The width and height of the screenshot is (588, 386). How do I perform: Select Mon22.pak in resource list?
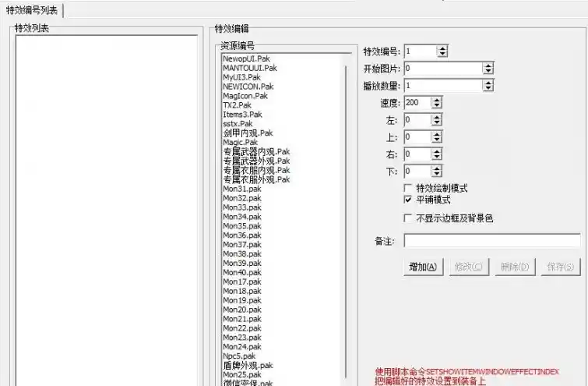[242, 328]
